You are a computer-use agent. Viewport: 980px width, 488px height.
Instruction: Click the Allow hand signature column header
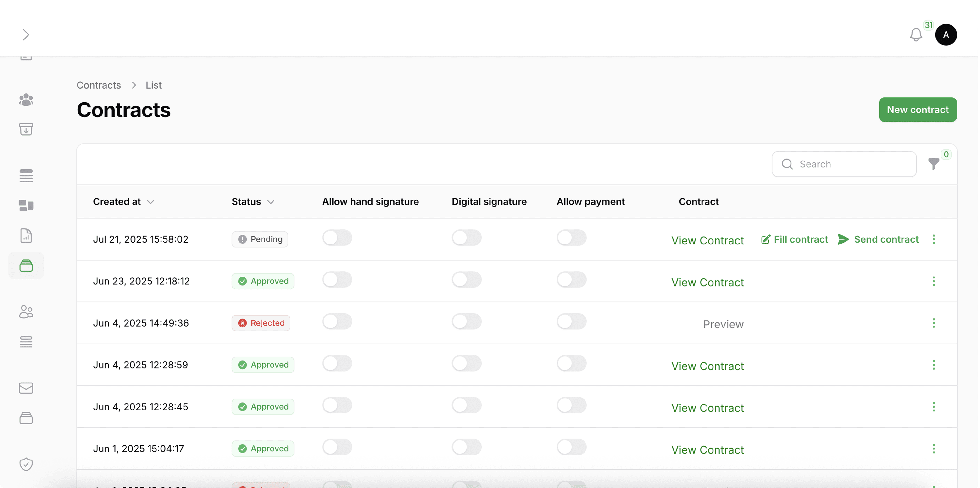(x=370, y=202)
